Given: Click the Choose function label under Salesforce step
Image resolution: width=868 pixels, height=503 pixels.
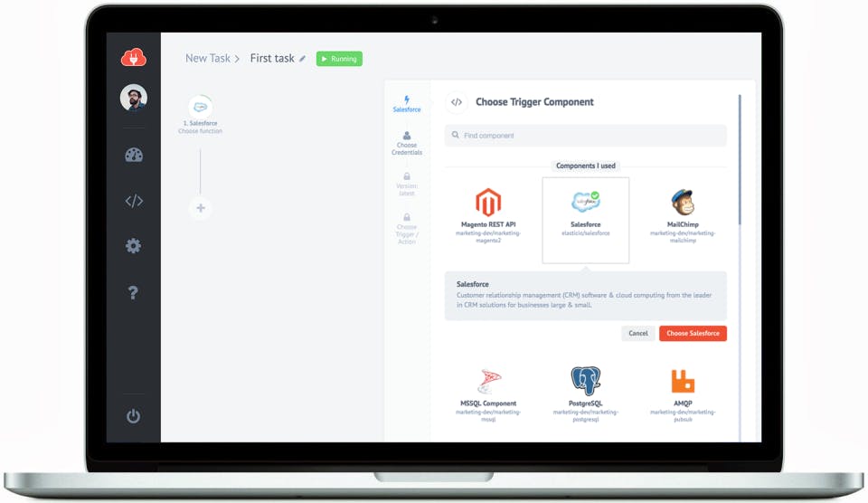Looking at the screenshot, I should pos(201,131).
